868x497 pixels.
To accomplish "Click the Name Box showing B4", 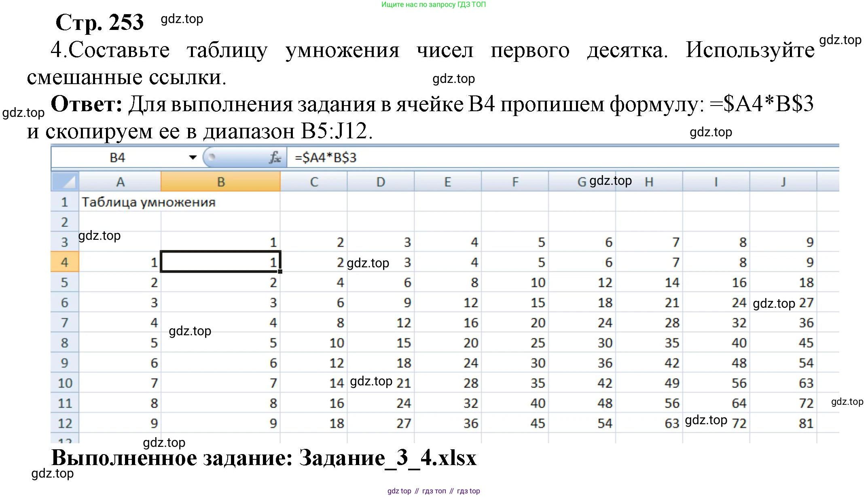I will click(x=117, y=157).
